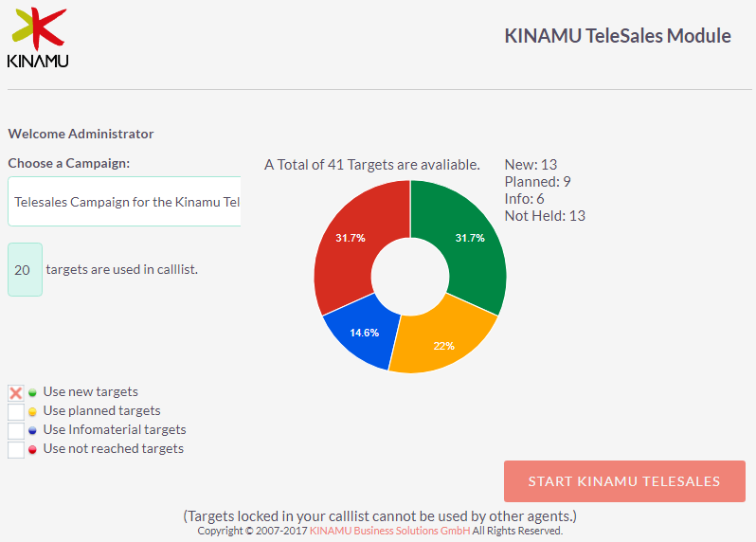Click the KINAMU TeleSales Module title
756x542 pixels.
tap(617, 36)
